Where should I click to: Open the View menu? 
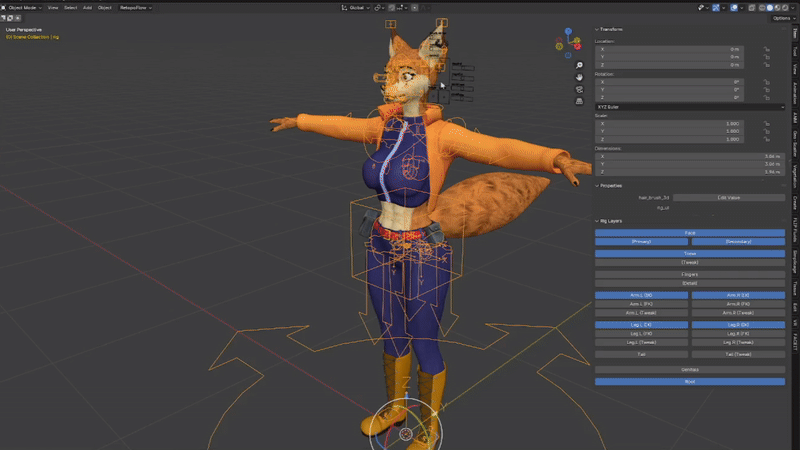coord(53,8)
